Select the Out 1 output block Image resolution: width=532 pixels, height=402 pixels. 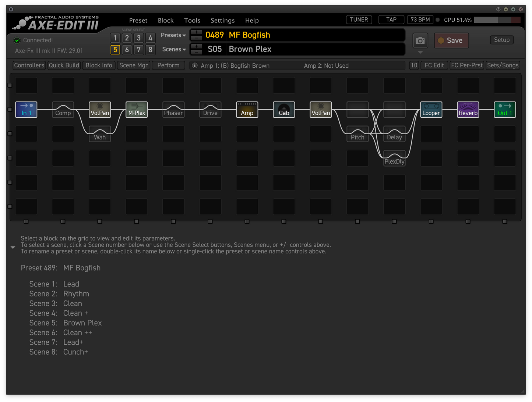pyautogui.click(x=504, y=110)
